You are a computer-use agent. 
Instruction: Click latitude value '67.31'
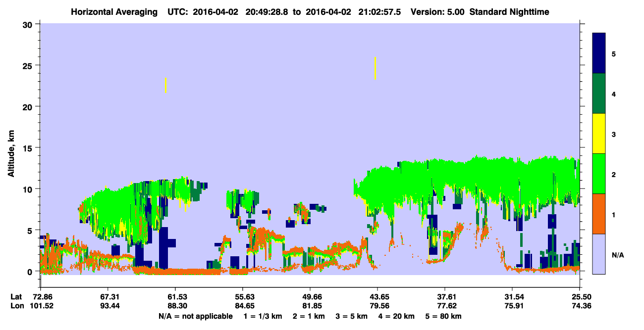click(108, 297)
